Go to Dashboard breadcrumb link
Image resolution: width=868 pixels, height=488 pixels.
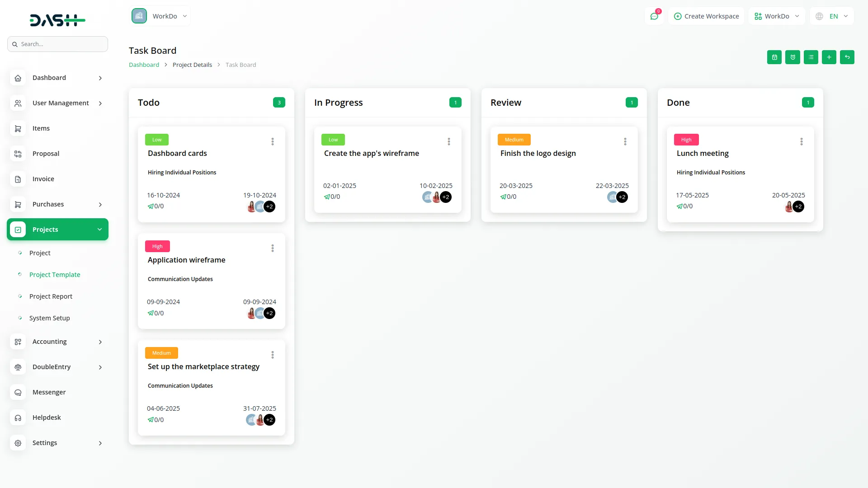click(144, 65)
